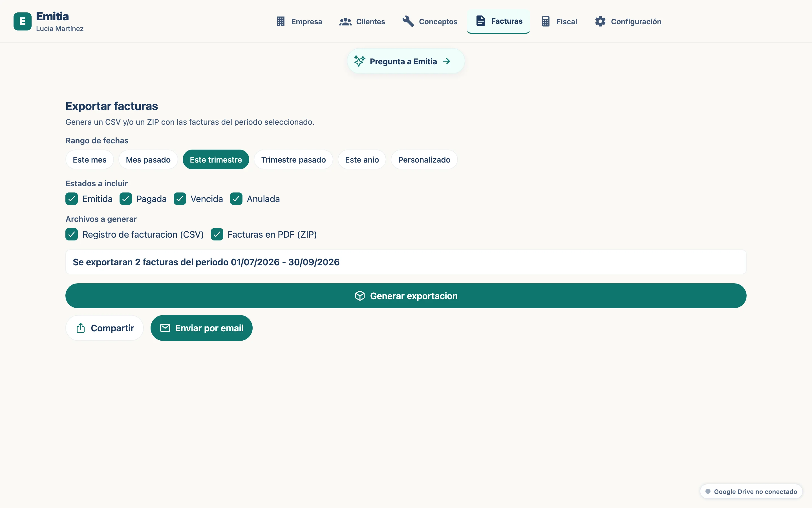Viewport: 812px width, 508px height.
Task: Open the Empresa tab
Action: 299,21
